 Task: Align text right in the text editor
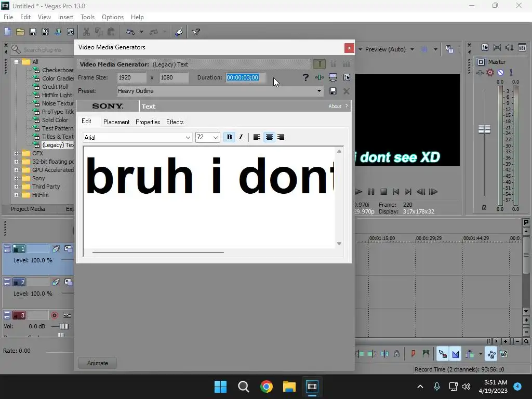[281, 137]
